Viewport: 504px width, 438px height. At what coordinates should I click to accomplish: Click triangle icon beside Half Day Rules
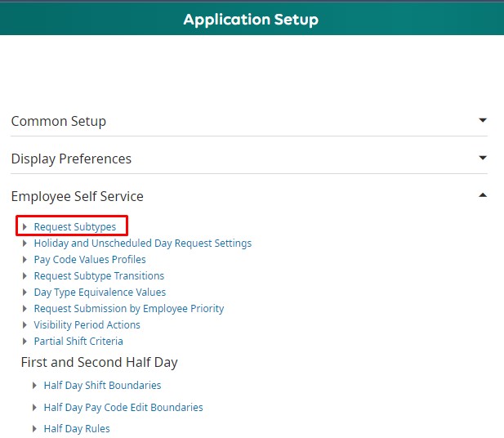[x=34, y=429]
